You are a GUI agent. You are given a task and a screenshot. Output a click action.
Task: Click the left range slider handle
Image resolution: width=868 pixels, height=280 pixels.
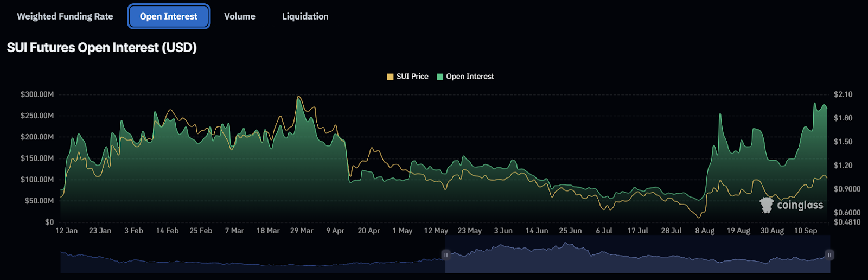click(x=445, y=254)
